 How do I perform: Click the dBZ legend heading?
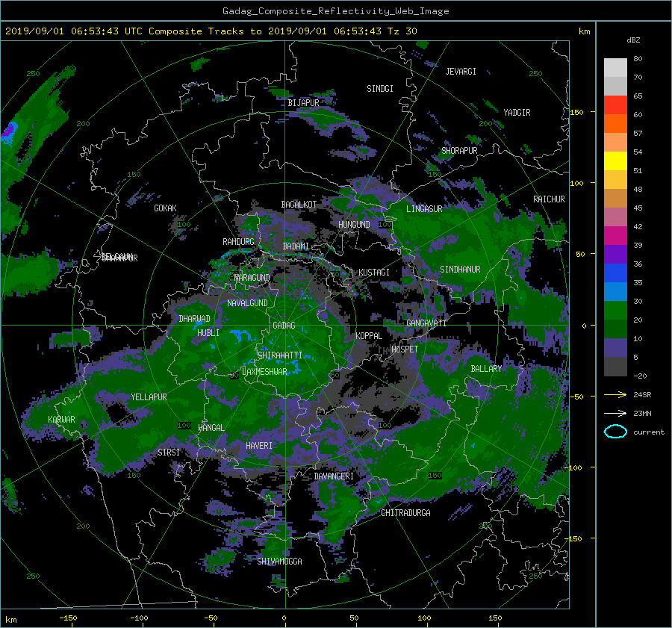coord(633,40)
